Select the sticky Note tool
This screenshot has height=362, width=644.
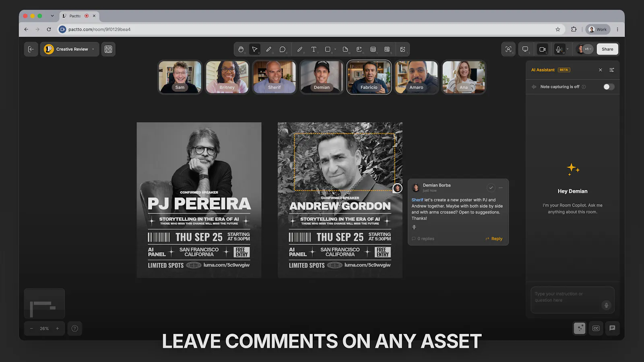tap(345, 49)
